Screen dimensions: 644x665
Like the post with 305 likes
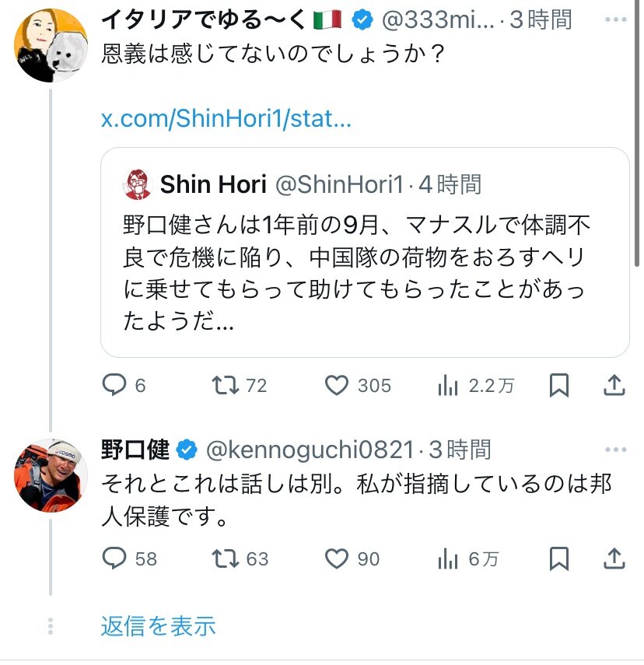pos(336,386)
